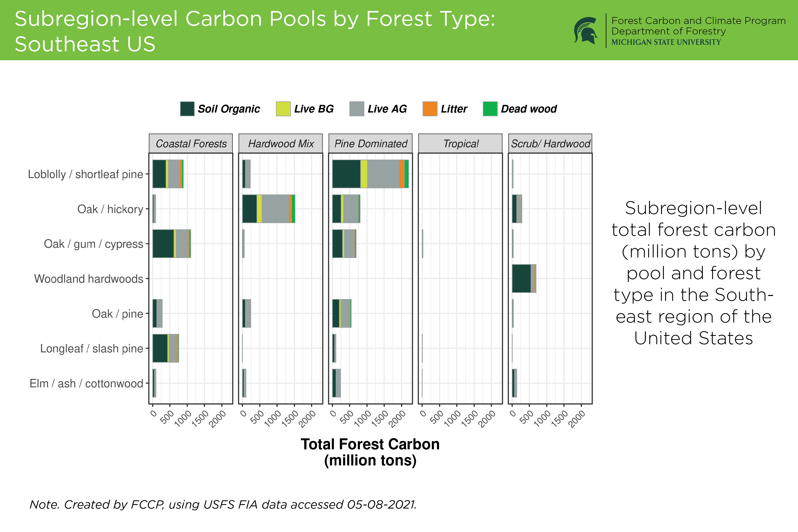Open the Tropical panel header
The width and height of the screenshot is (798, 532).
(460, 143)
